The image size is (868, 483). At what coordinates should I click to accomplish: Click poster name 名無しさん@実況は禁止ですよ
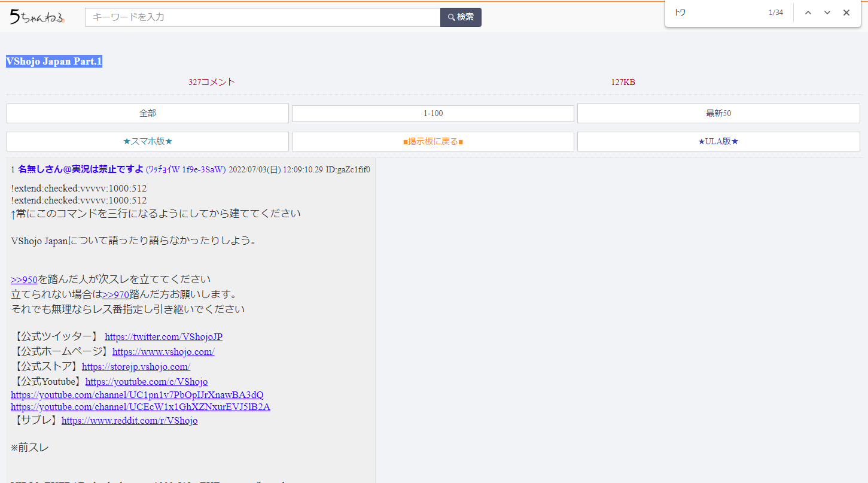point(81,169)
